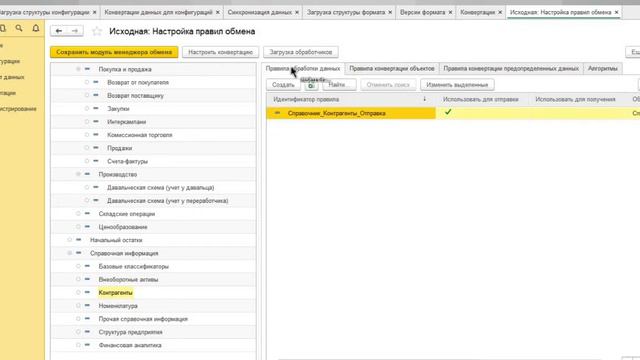The height and width of the screenshot is (360, 640).
Task: Select Возврат от покупателя in the tree
Action: tap(138, 82)
